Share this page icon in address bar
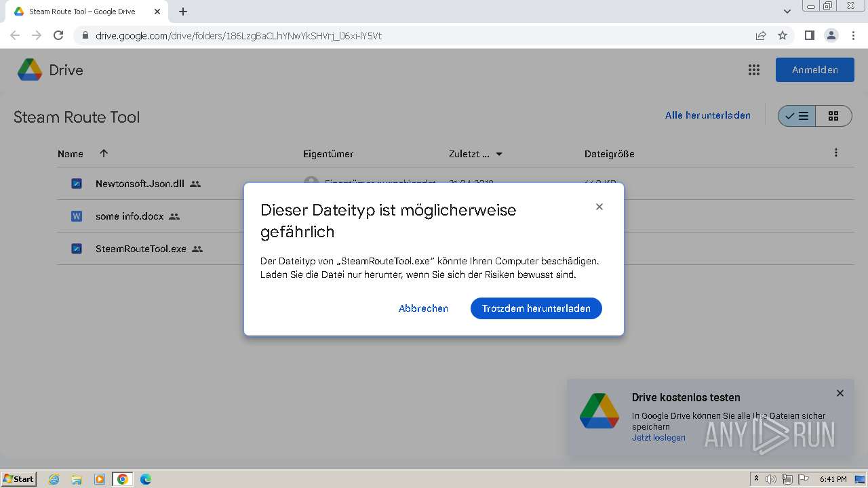 761,35
